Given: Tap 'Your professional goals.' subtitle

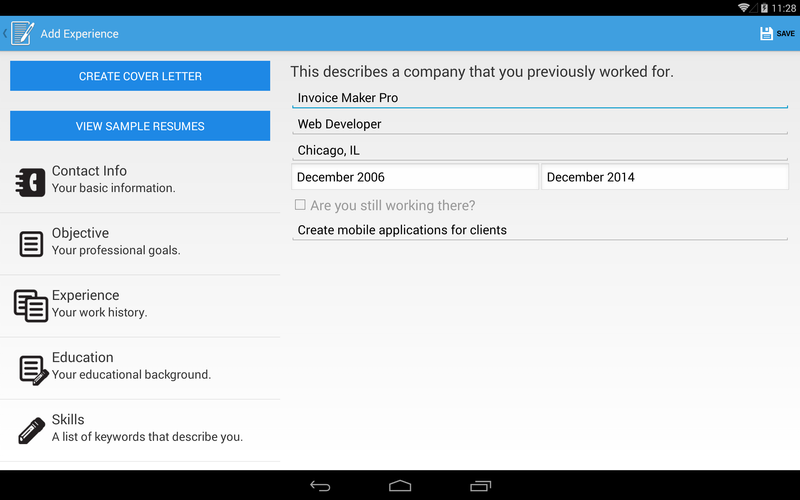Looking at the screenshot, I should coord(116,250).
